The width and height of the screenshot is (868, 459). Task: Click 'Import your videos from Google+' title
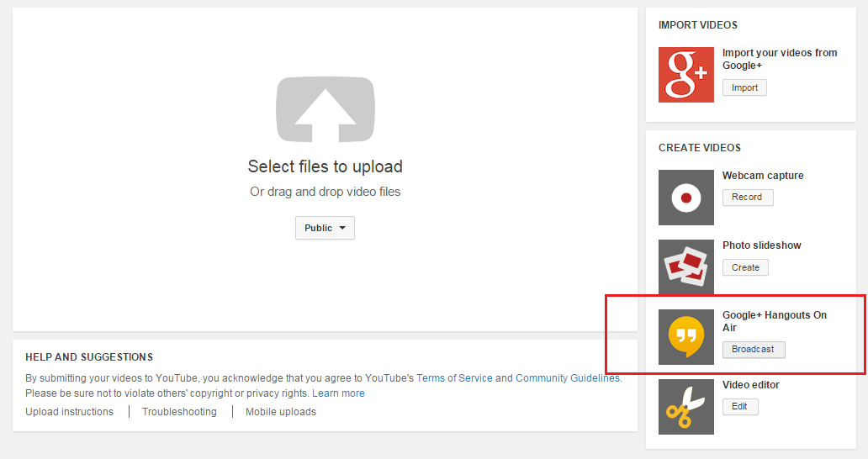coord(780,59)
